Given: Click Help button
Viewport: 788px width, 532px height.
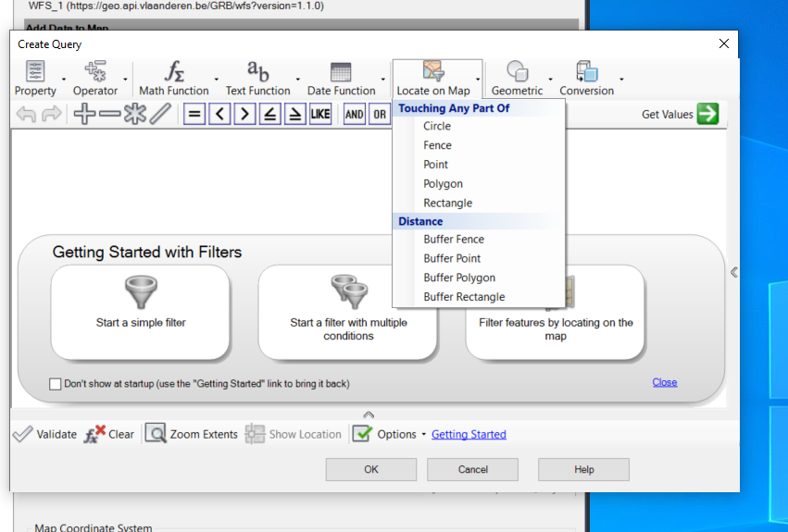Looking at the screenshot, I should click(x=584, y=469).
